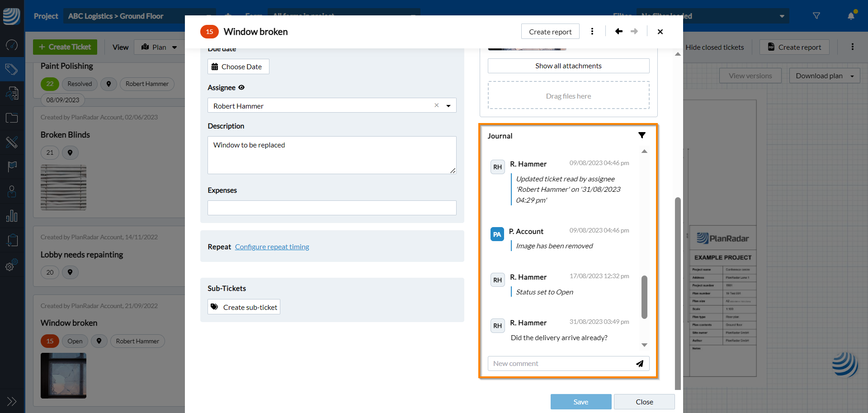Open the Tickets tag icon in sidebar
This screenshot has width=868, height=413.
(12, 69)
